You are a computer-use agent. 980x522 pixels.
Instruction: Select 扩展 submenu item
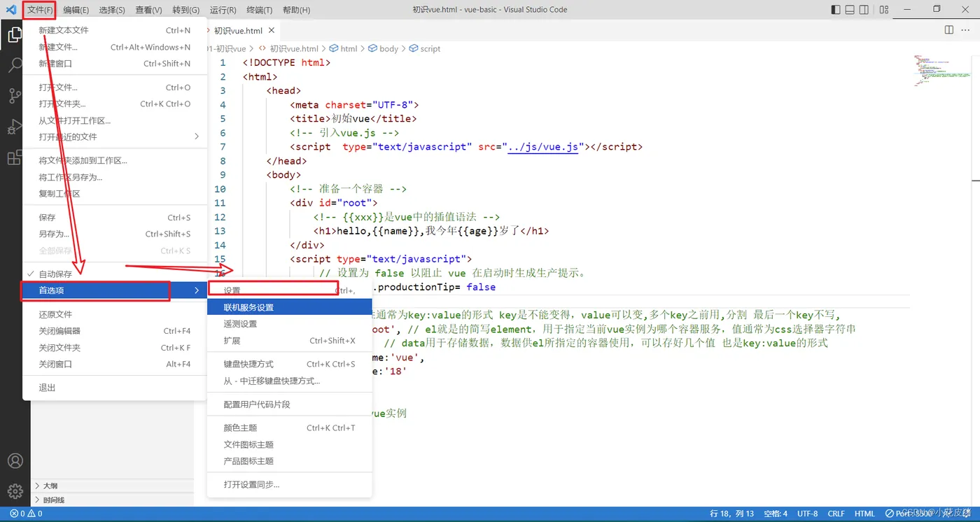pyautogui.click(x=290, y=341)
